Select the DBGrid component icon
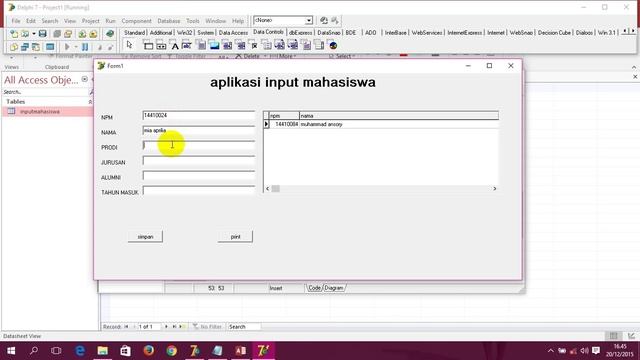Screen dimensions: 640x360 148,45
